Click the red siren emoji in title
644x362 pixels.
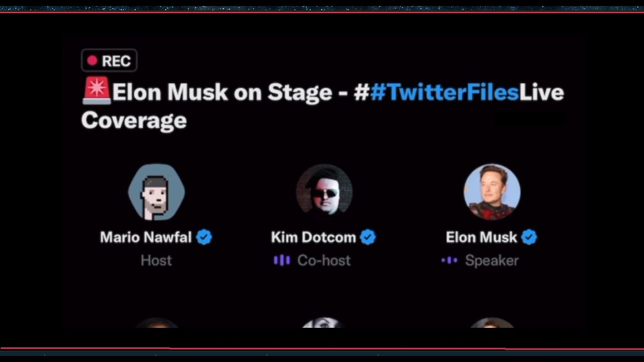[x=97, y=90]
